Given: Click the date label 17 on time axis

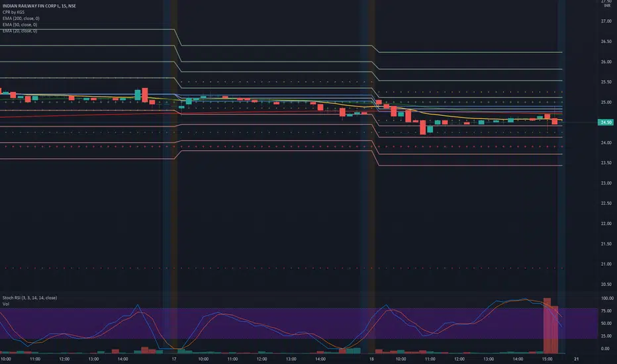Looking at the screenshot, I should [x=174, y=359].
